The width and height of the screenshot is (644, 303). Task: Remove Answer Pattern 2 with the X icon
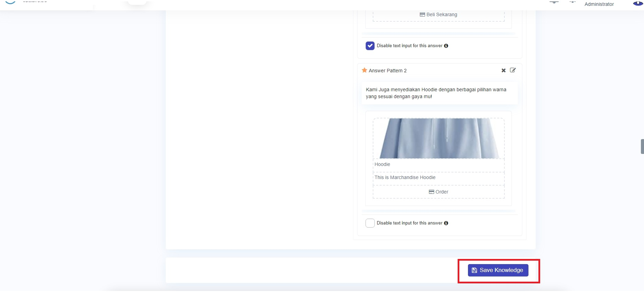(503, 71)
